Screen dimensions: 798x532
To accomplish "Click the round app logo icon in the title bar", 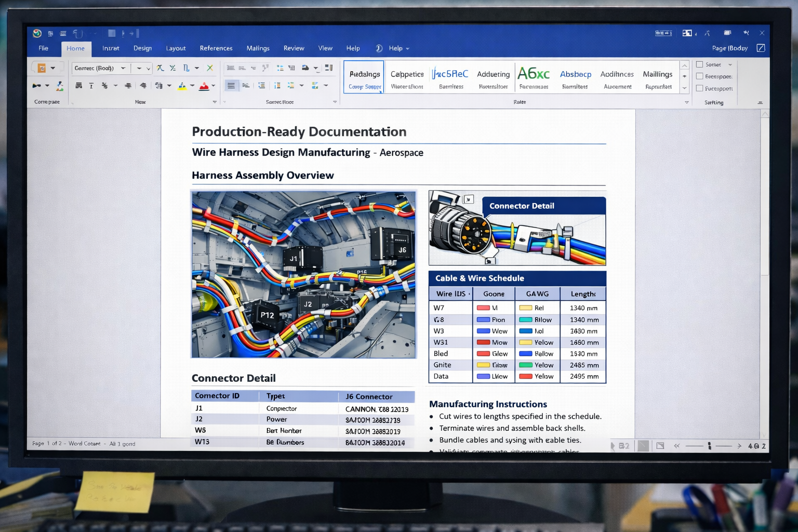I will (37, 33).
